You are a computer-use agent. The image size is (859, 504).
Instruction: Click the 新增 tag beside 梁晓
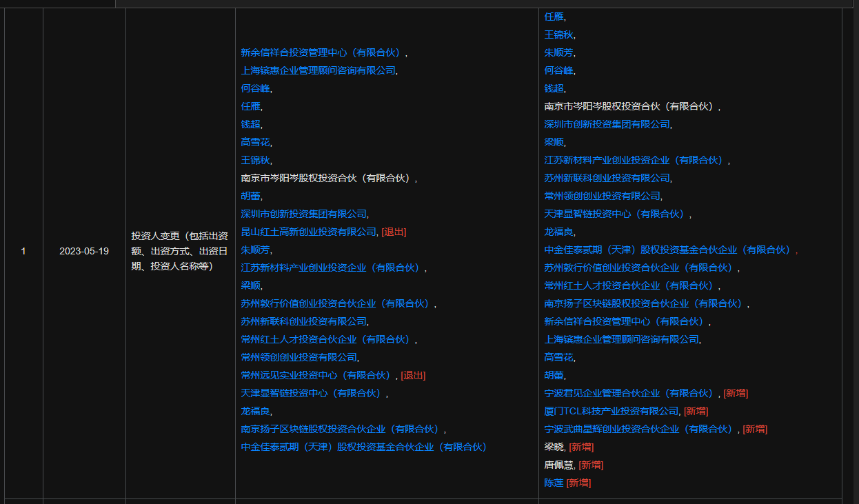point(581,447)
